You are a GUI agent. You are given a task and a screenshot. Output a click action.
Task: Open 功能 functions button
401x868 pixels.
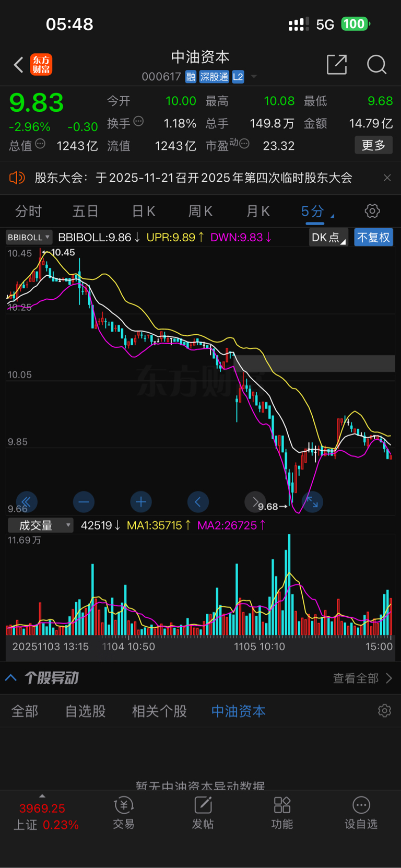(282, 813)
